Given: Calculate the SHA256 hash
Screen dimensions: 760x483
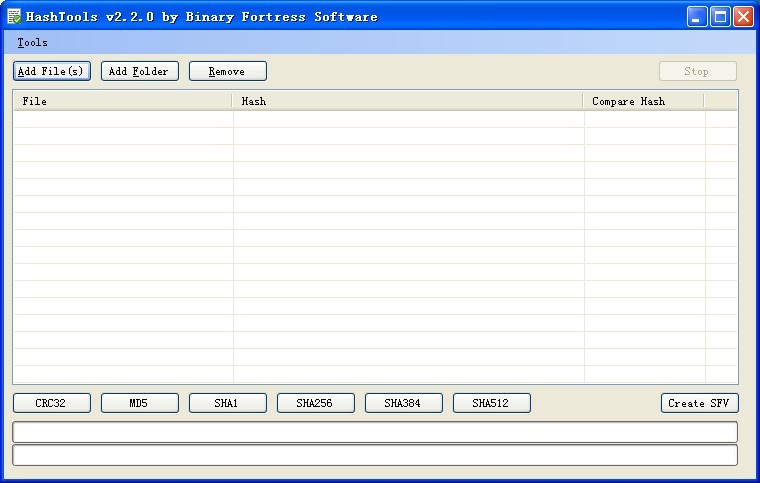Looking at the screenshot, I should click(x=315, y=403).
